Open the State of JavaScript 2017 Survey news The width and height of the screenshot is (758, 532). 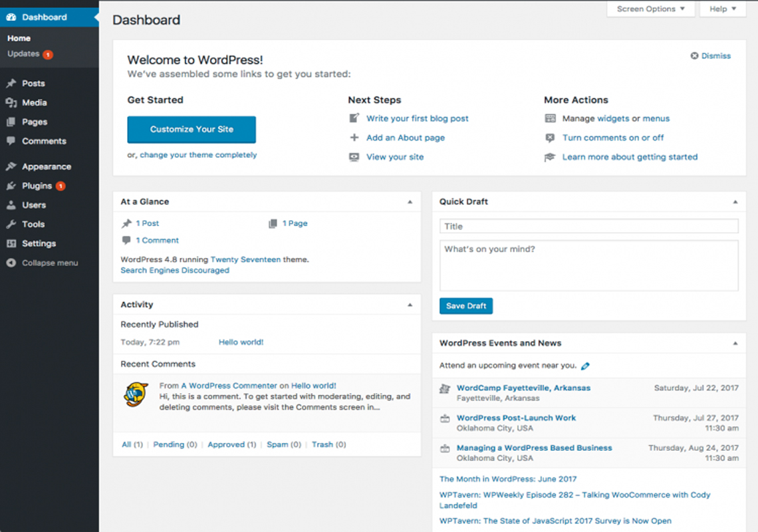(555, 521)
